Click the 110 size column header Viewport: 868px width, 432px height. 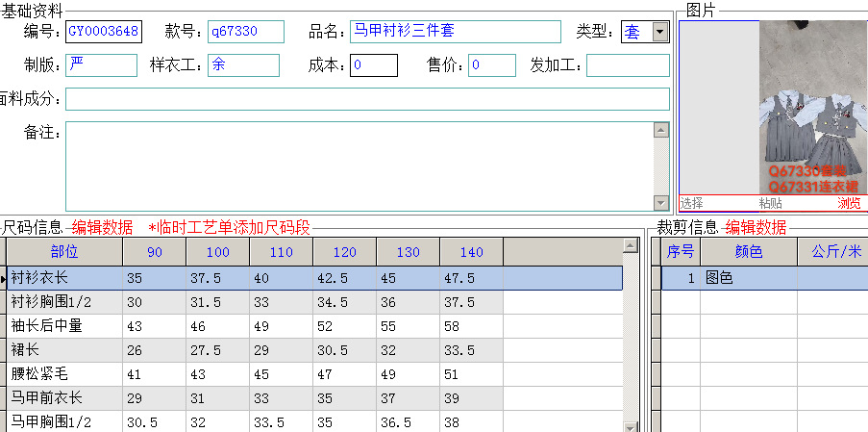coord(282,252)
